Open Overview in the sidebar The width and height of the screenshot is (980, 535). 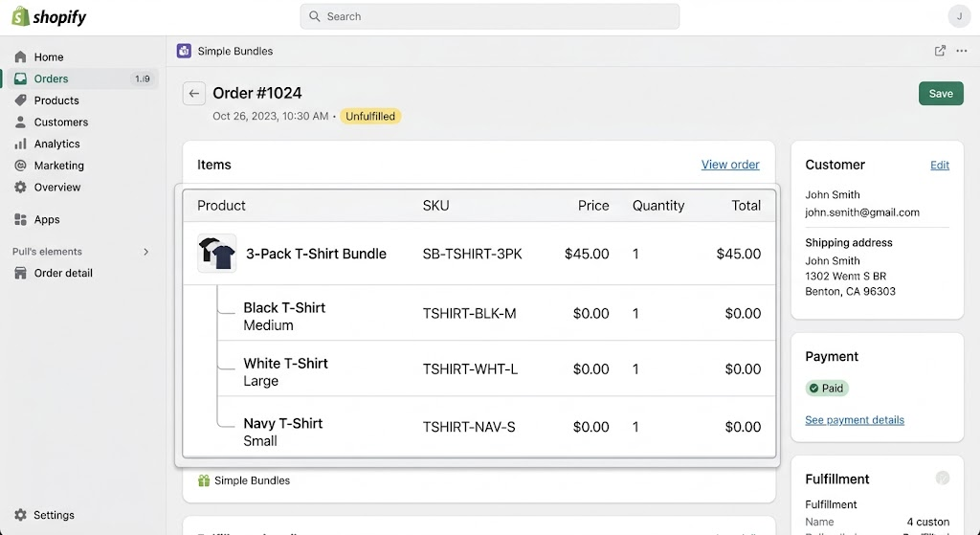click(56, 187)
